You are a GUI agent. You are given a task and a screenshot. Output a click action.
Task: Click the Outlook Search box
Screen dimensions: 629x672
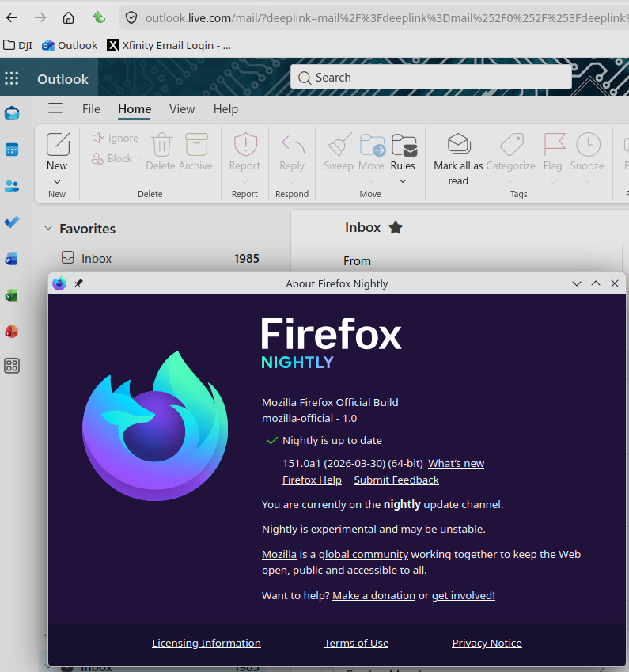pos(431,78)
